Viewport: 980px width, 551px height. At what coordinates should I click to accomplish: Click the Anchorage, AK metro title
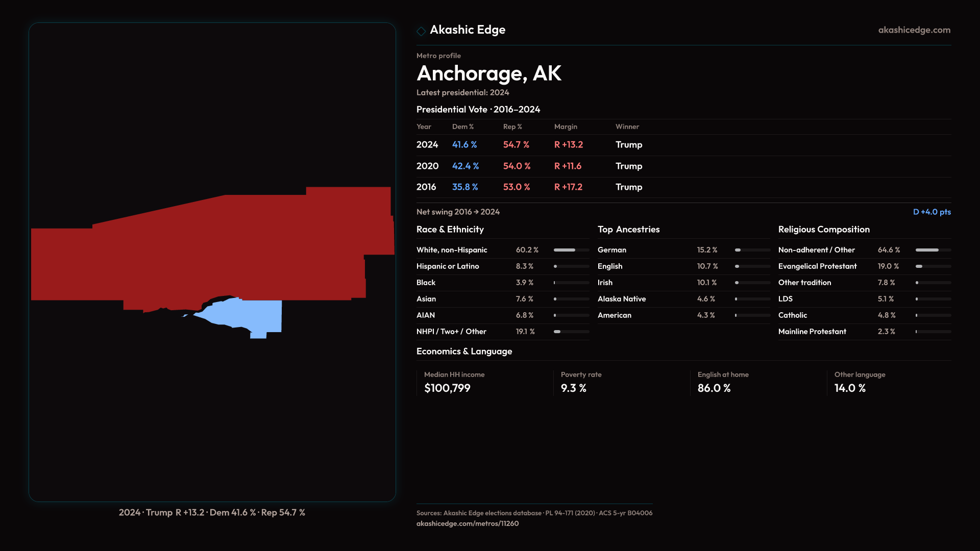pos(488,73)
